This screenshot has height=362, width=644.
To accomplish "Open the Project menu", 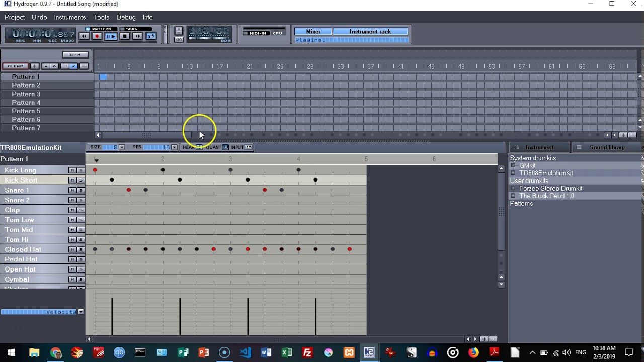I will point(15,17).
